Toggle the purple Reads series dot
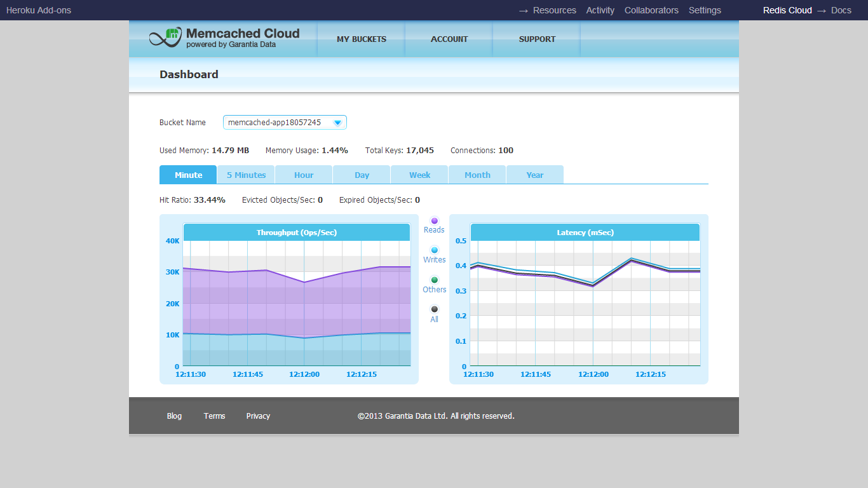 (x=435, y=221)
